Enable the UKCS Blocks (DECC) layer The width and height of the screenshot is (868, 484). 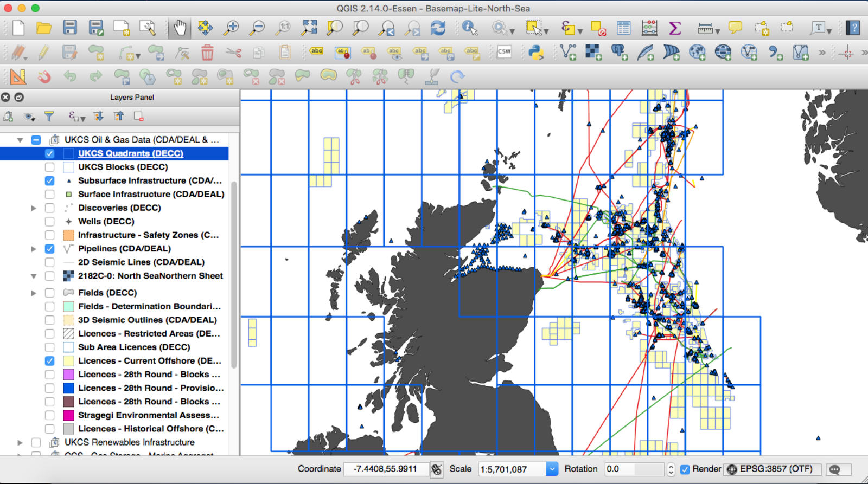click(49, 167)
